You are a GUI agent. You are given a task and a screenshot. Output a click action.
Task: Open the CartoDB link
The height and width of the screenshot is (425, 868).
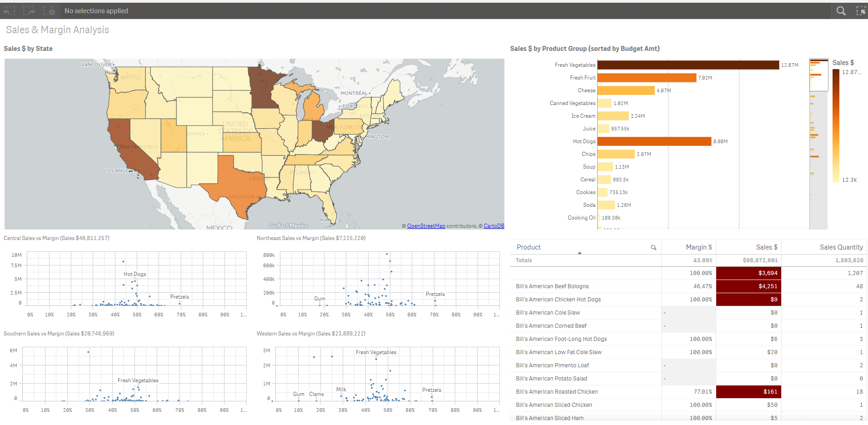[494, 226]
